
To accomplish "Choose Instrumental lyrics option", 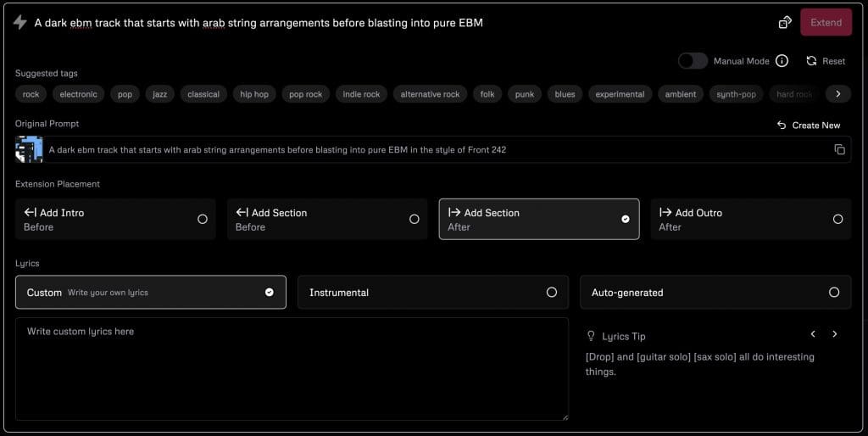I will (x=432, y=292).
